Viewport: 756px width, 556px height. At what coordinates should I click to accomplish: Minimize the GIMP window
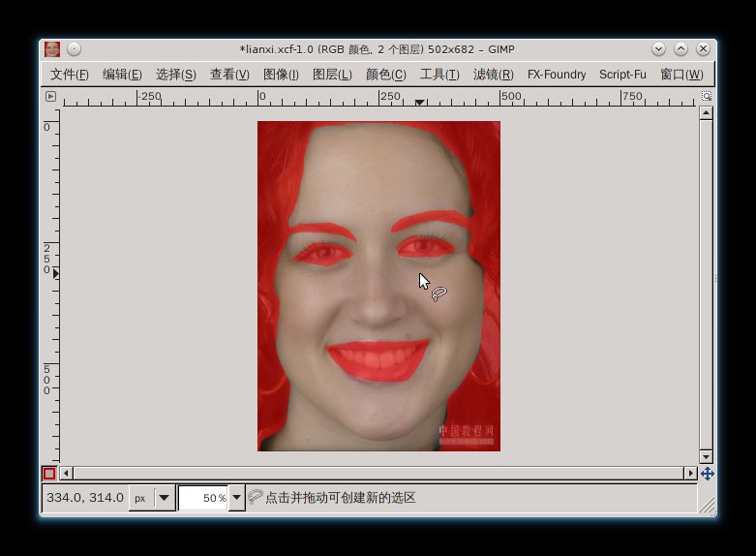pyautogui.click(x=658, y=48)
